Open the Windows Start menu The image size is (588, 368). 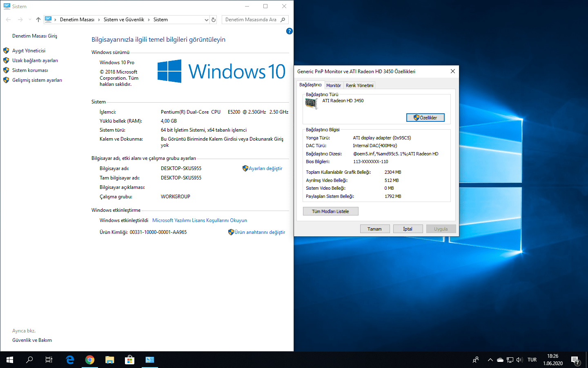pyautogui.click(x=10, y=360)
